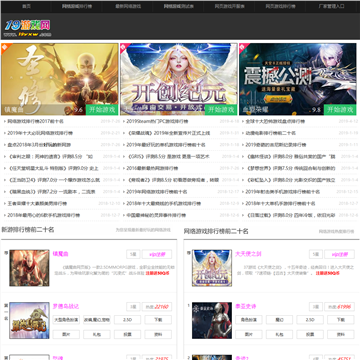Click 角色扮演 tag under 泰亚史诗
360x360 pixels.
(x=249, y=320)
